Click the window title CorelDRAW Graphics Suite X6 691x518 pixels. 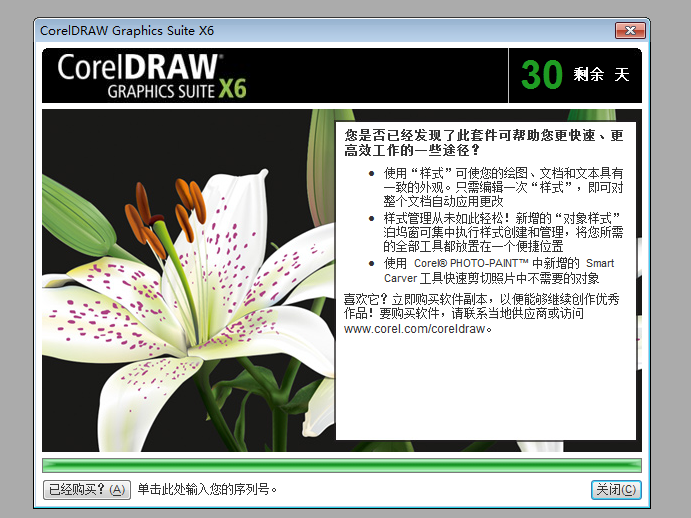pos(127,31)
